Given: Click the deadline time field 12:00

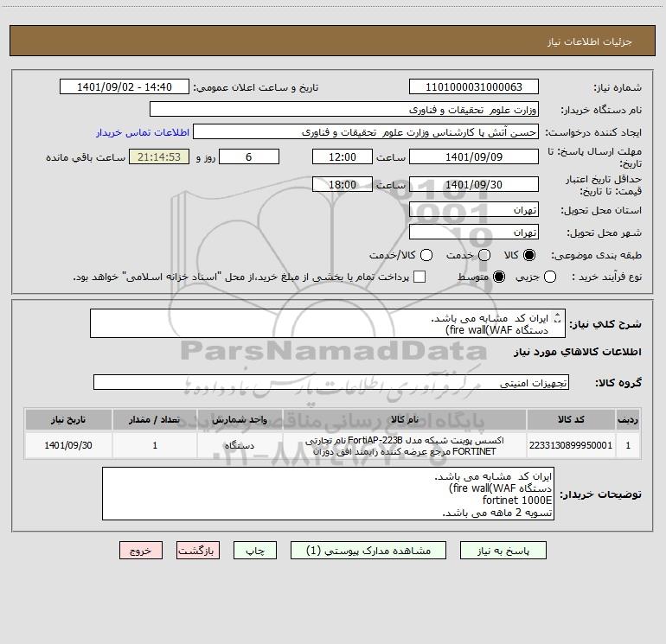Looking at the screenshot, I should coord(343,156).
